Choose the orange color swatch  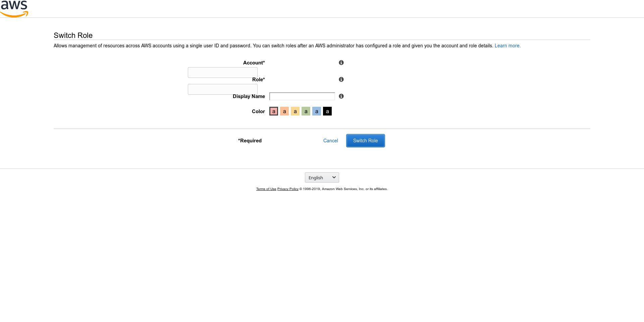[x=284, y=111]
